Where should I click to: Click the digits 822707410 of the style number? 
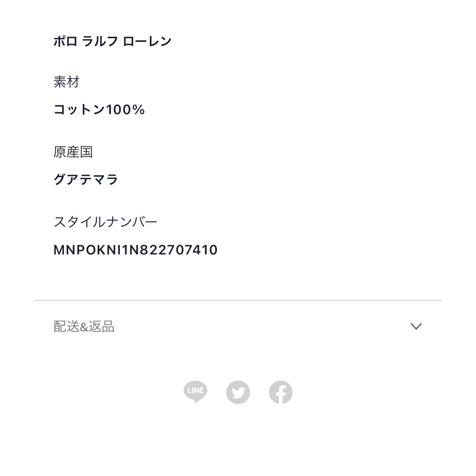(180, 250)
